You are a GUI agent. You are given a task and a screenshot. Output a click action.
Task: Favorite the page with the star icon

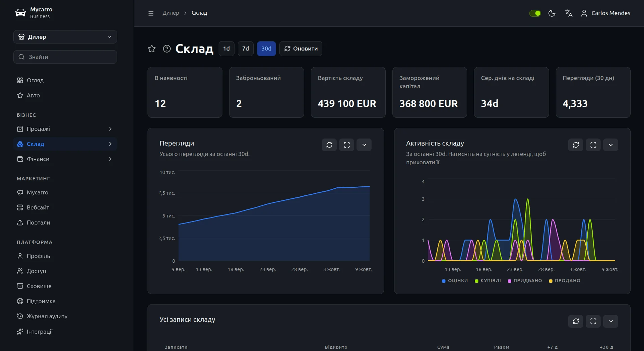[x=152, y=49]
